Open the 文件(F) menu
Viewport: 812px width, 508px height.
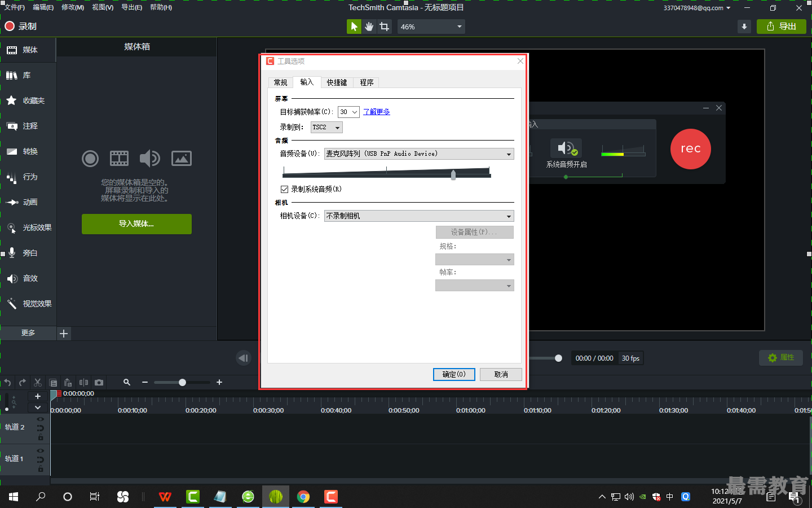[x=15, y=7]
